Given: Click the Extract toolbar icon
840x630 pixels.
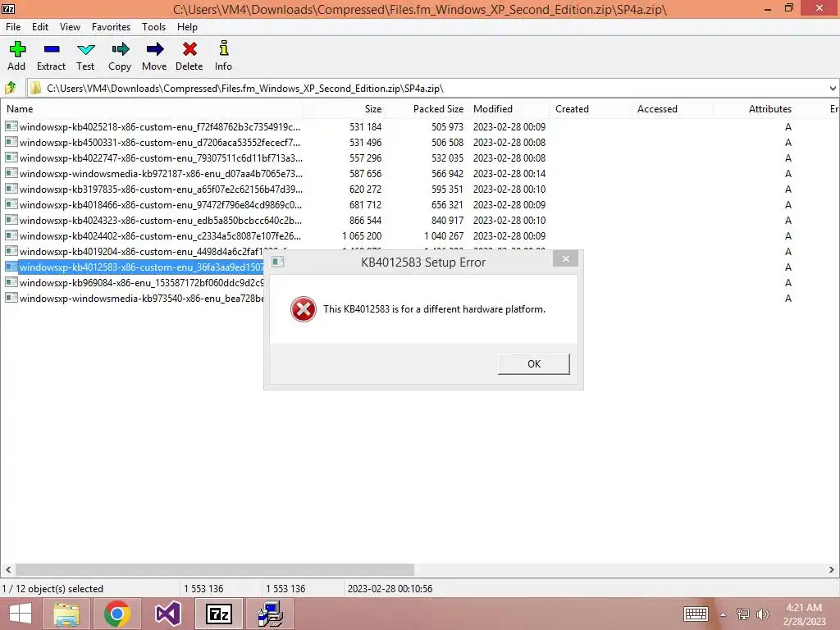Looking at the screenshot, I should (52, 49).
